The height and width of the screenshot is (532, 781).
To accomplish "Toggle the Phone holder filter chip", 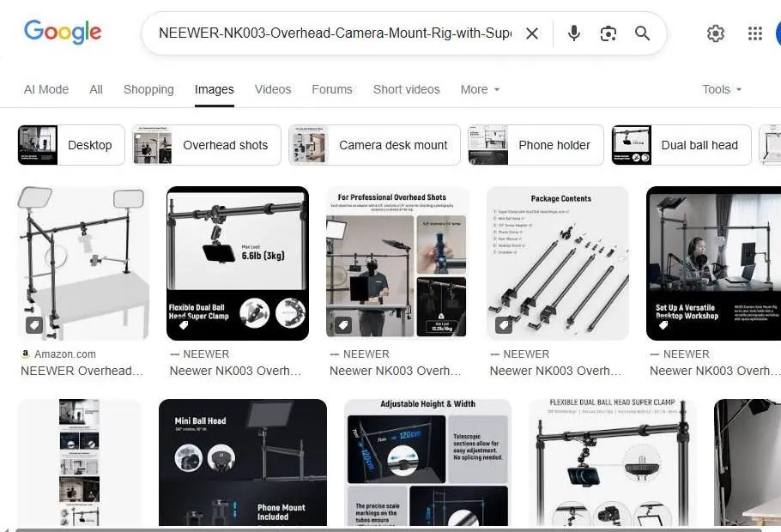I will pyautogui.click(x=536, y=145).
